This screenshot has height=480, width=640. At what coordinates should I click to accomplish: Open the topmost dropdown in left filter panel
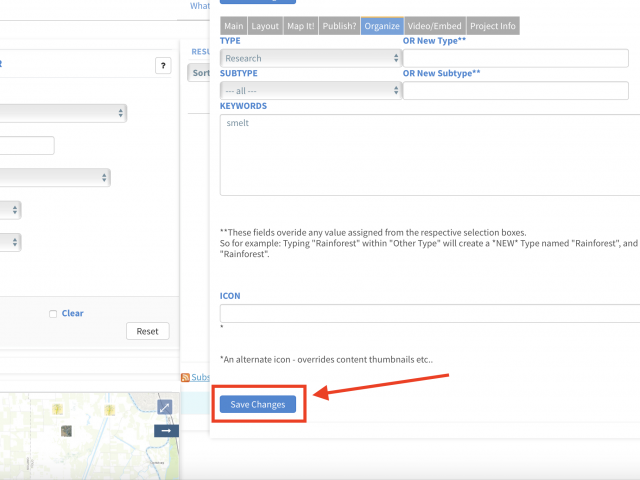click(x=62, y=113)
